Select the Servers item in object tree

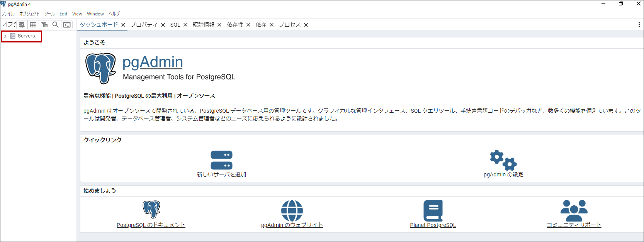(x=26, y=36)
